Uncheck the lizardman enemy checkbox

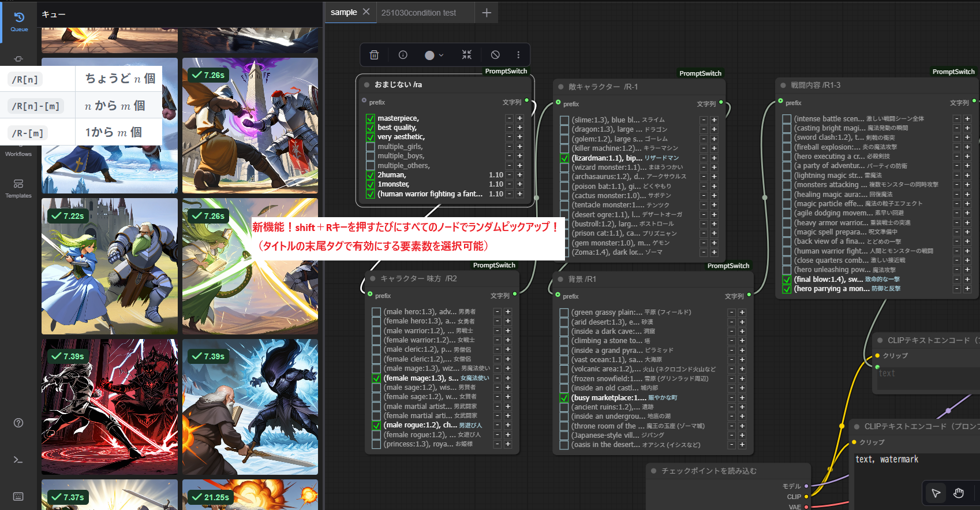pyautogui.click(x=564, y=158)
